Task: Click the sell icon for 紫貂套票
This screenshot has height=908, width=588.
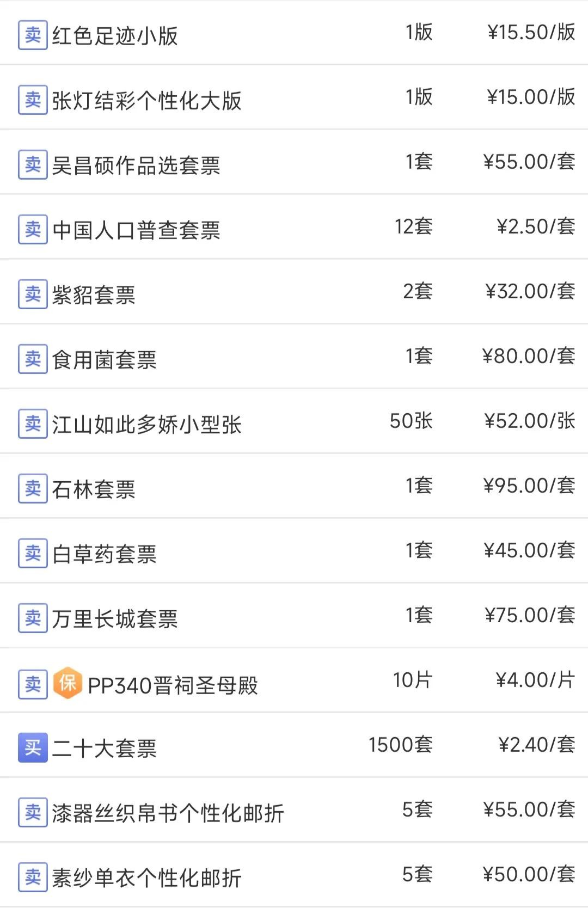Action: [x=33, y=295]
